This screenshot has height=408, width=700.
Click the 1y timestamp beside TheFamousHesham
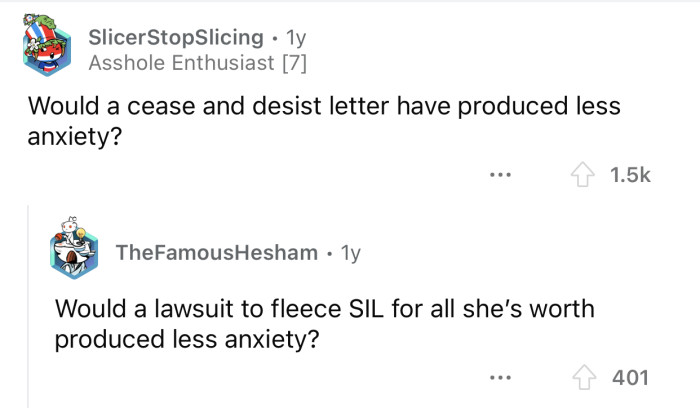point(350,254)
